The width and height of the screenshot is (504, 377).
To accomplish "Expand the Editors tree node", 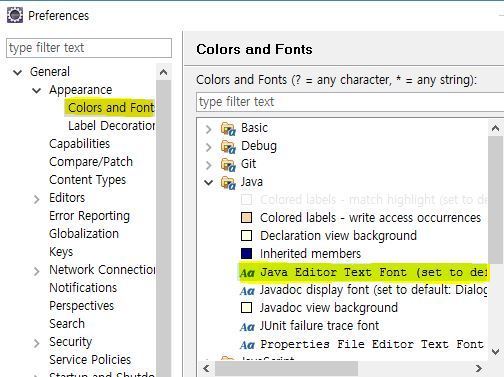I will (x=37, y=199).
